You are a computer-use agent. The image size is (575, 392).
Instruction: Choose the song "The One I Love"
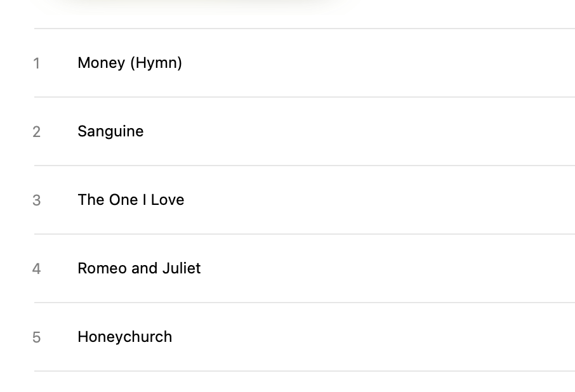click(x=131, y=200)
